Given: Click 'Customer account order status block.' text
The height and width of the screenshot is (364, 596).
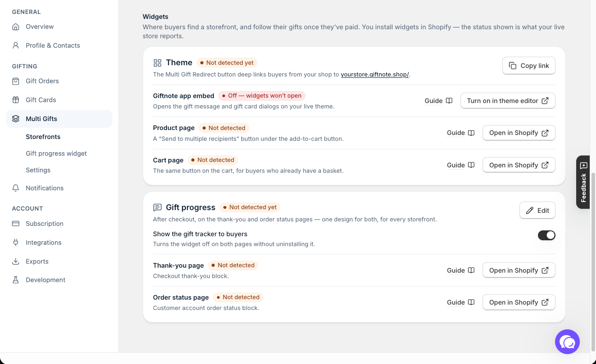Looking at the screenshot, I should click(206, 308).
